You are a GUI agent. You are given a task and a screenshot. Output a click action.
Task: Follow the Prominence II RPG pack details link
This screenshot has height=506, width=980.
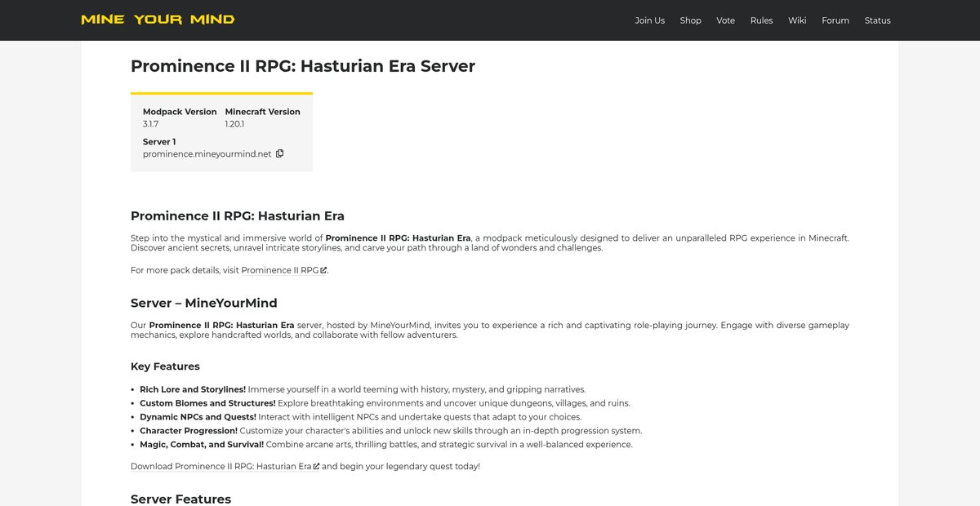point(280,270)
